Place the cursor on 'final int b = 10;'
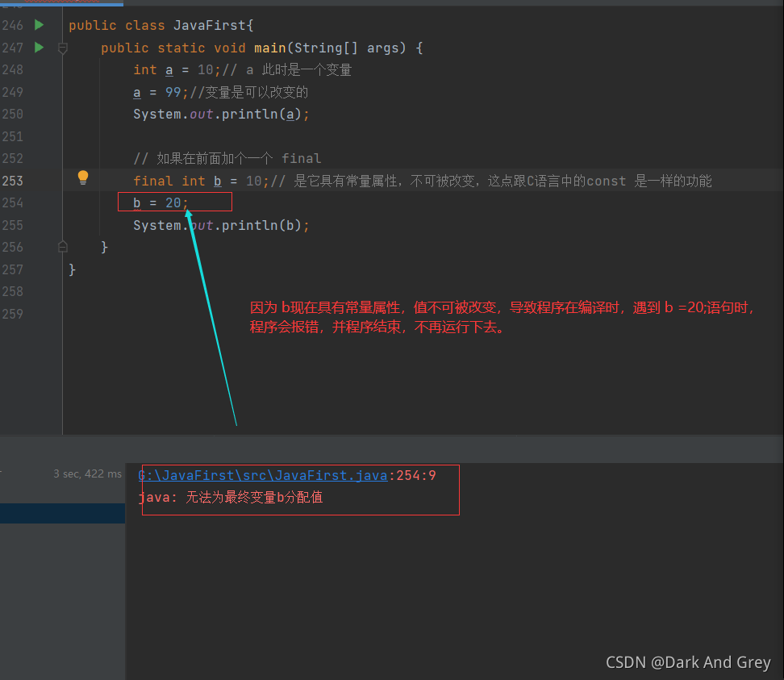Screen dimensions: 784x680 (x=201, y=181)
